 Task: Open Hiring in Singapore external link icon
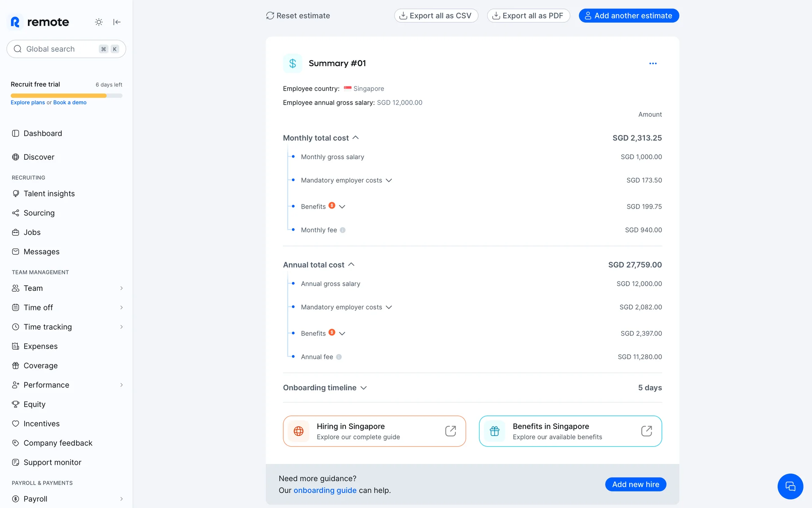point(450,431)
